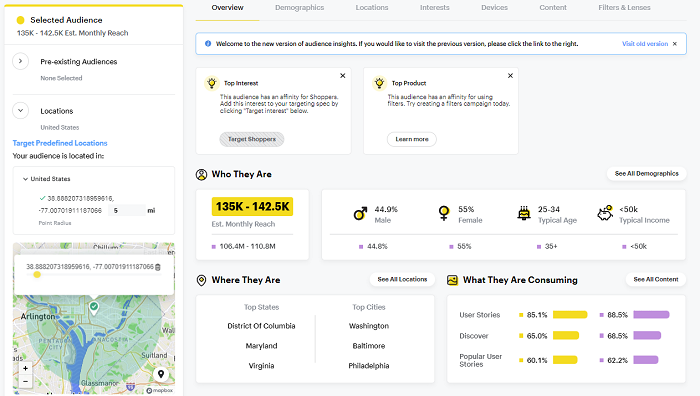
Task: Collapse the Locations section
Action: (x=21, y=111)
